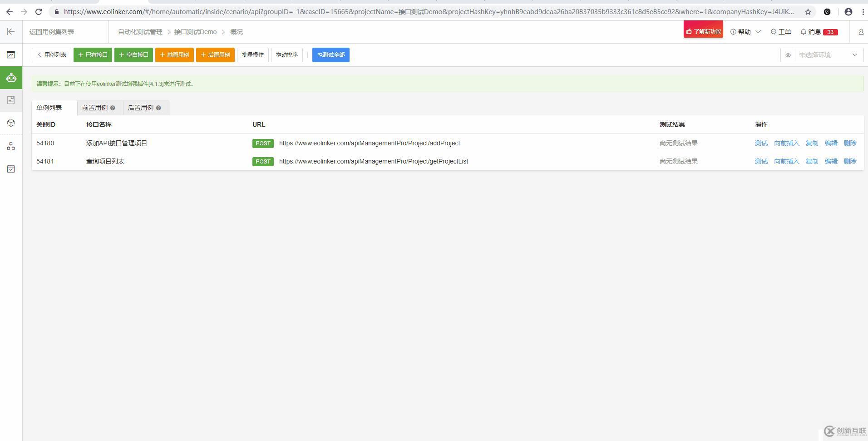Viewport: 868px width, 441px height.
Task: Click 返回用例集列表 link
Action: 52,32
